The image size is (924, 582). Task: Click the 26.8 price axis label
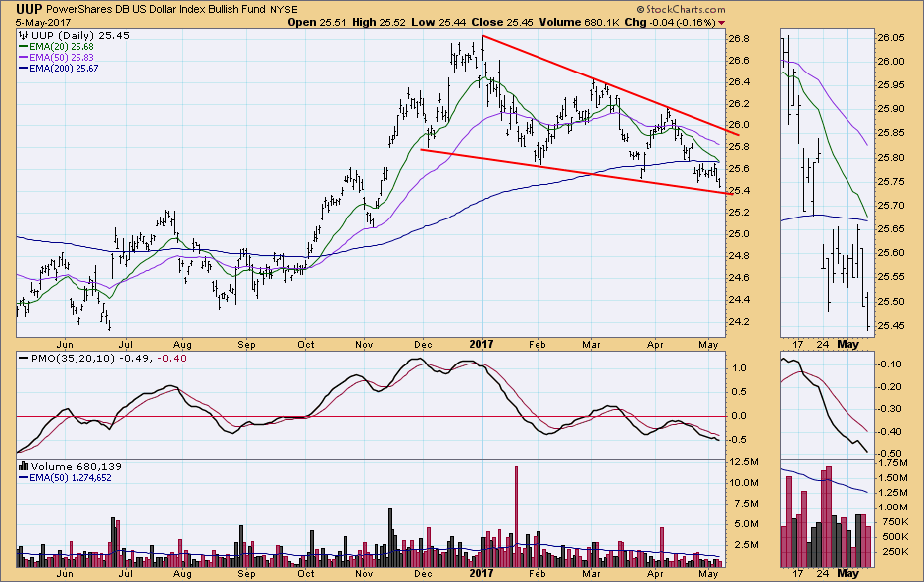[x=739, y=39]
